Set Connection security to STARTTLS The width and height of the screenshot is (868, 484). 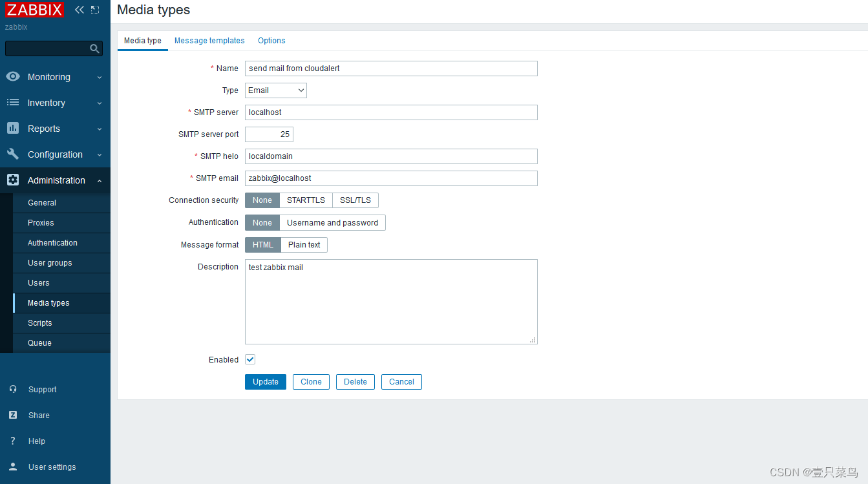306,200
